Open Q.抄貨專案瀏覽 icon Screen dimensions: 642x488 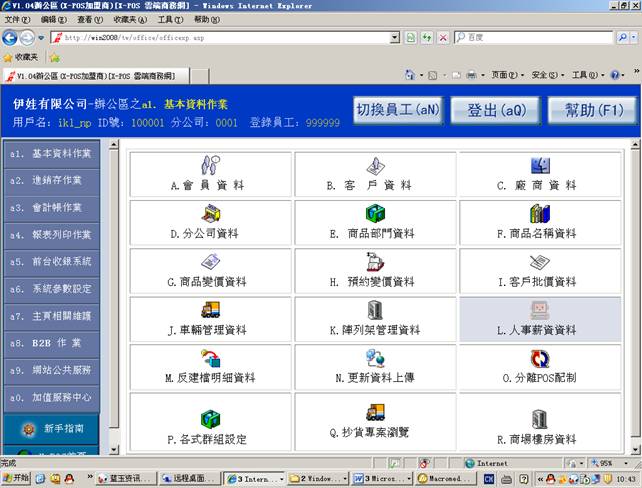click(x=374, y=412)
